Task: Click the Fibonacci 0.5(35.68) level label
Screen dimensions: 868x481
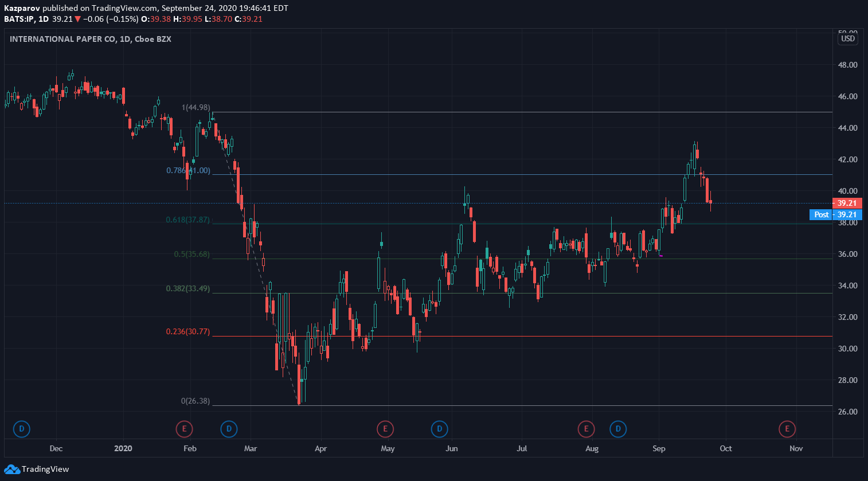Action: 192,255
